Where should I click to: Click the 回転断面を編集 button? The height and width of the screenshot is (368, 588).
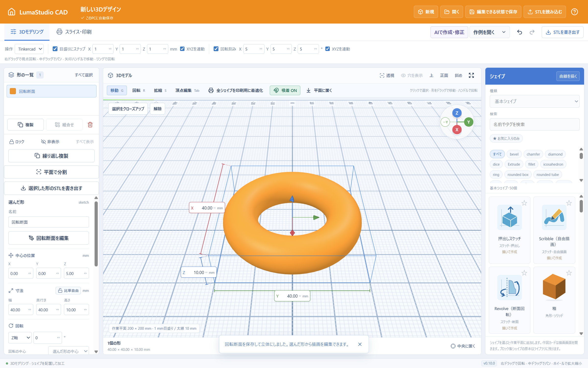(x=49, y=238)
